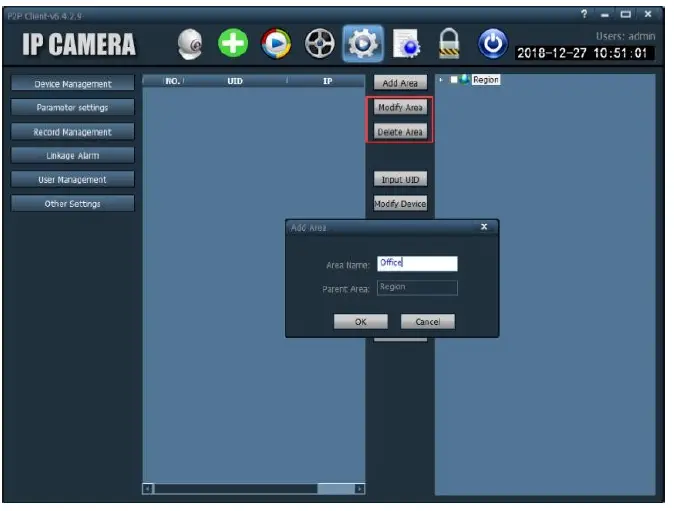Expand the Region tree node

pos(441,80)
